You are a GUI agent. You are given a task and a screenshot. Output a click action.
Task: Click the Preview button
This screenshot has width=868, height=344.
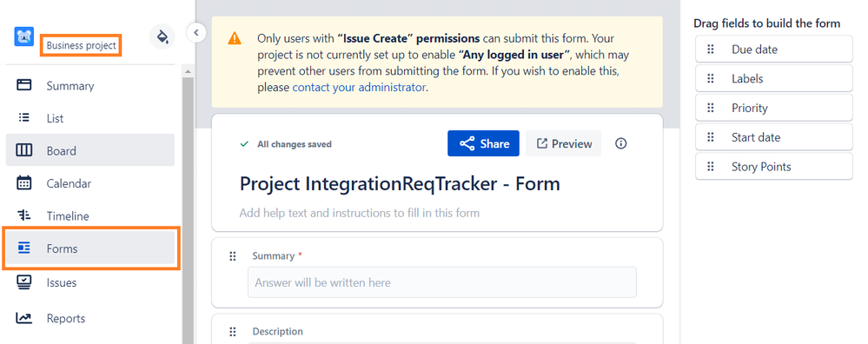[x=564, y=144]
